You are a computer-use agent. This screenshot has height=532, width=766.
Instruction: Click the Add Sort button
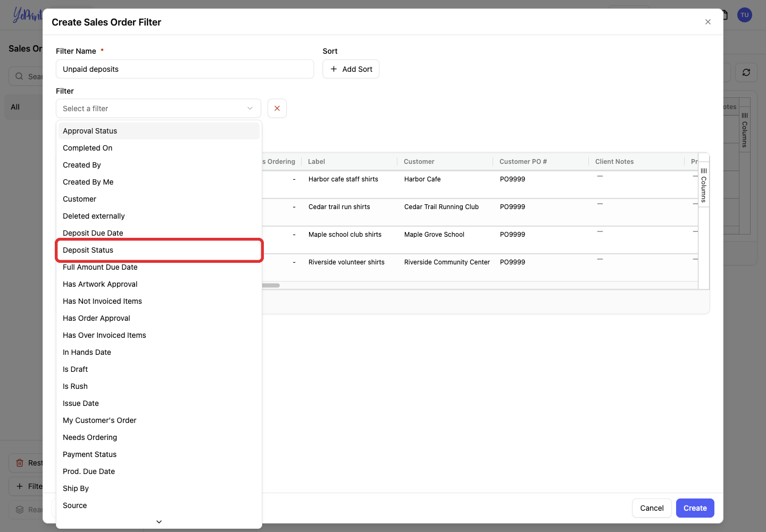pos(351,69)
